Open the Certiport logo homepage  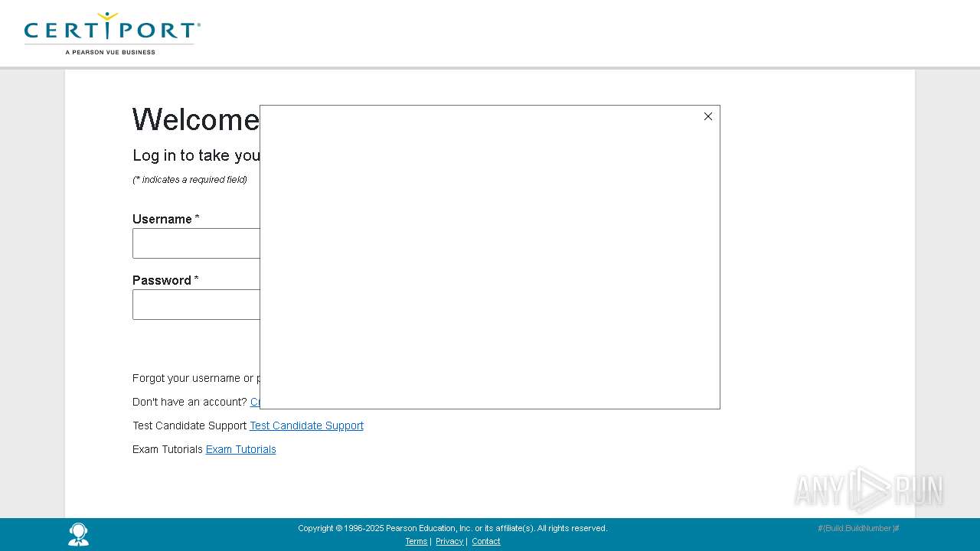pyautogui.click(x=113, y=34)
